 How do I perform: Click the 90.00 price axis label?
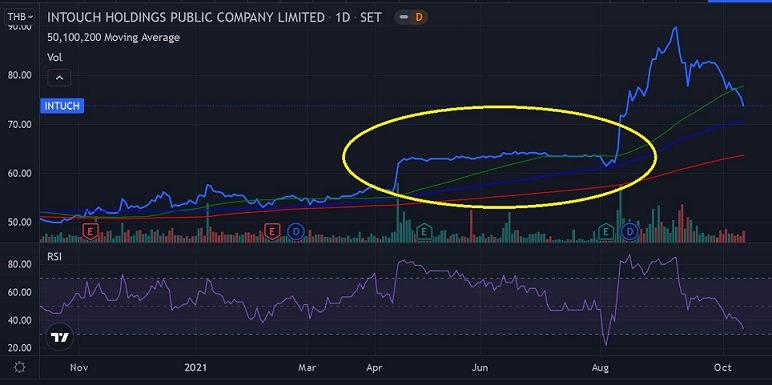click(x=20, y=27)
